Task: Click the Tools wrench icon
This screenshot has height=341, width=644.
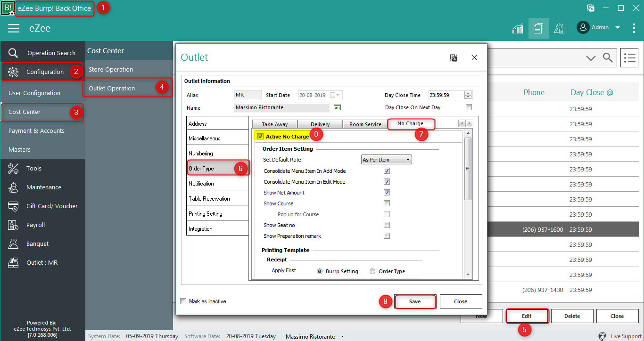Action: click(x=13, y=168)
